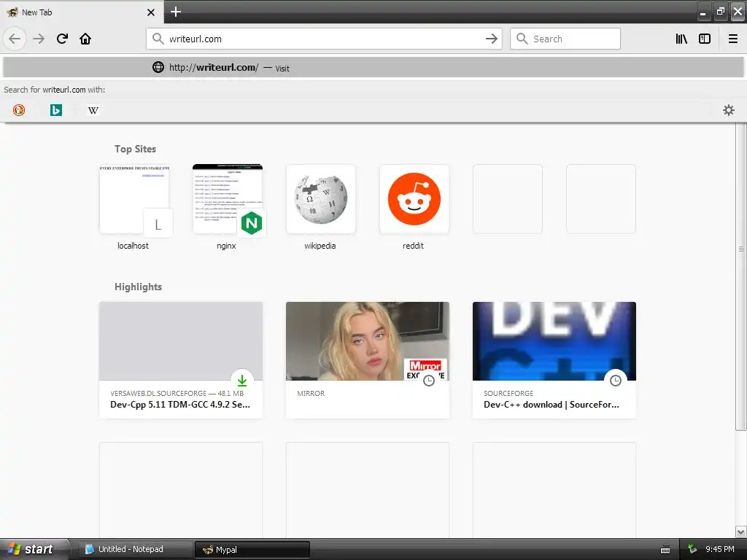Focus the Search input box
747x560 pixels.
click(x=565, y=39)
